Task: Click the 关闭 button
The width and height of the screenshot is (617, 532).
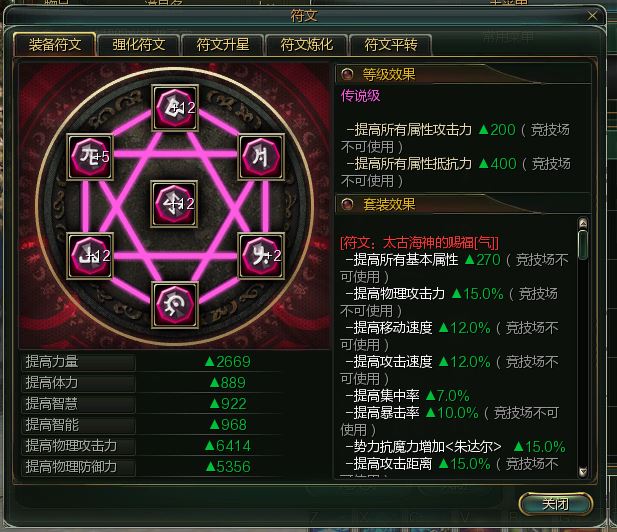Action: [556, 504]
